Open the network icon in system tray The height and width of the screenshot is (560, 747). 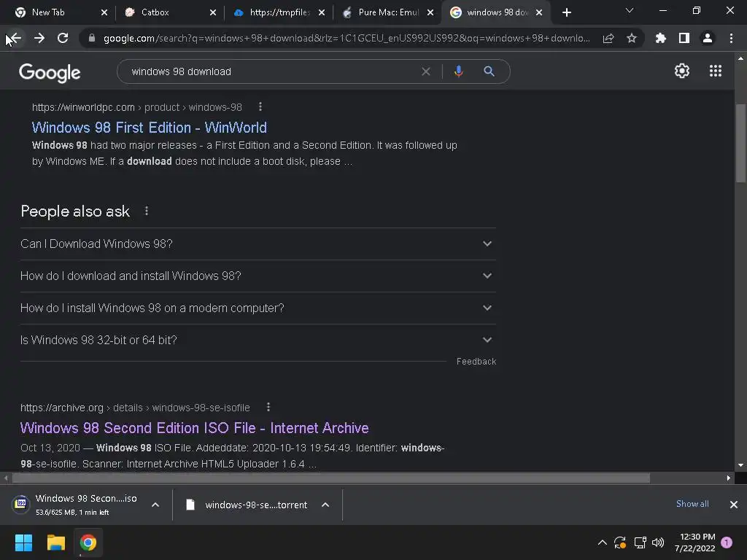point(640,542)
